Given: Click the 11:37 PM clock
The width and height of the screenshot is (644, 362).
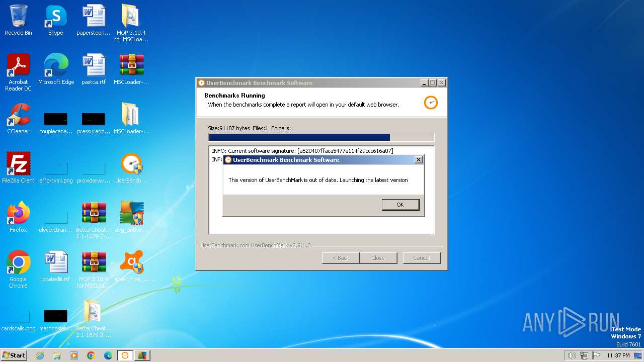Looking at the screenshot, I should tap(618, 355).
